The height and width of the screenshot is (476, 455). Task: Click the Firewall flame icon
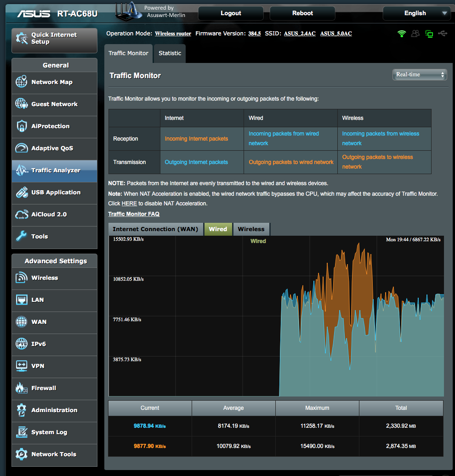22,388
